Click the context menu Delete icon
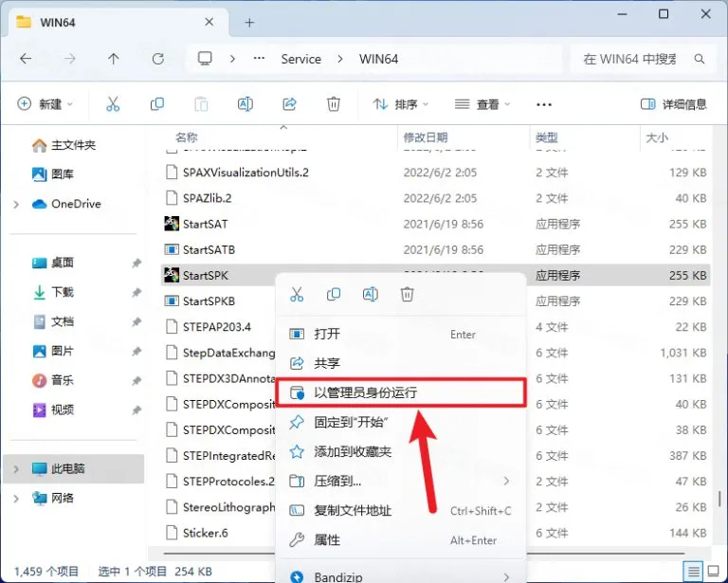This screenshot has height=583, width=728. (408, 294)
